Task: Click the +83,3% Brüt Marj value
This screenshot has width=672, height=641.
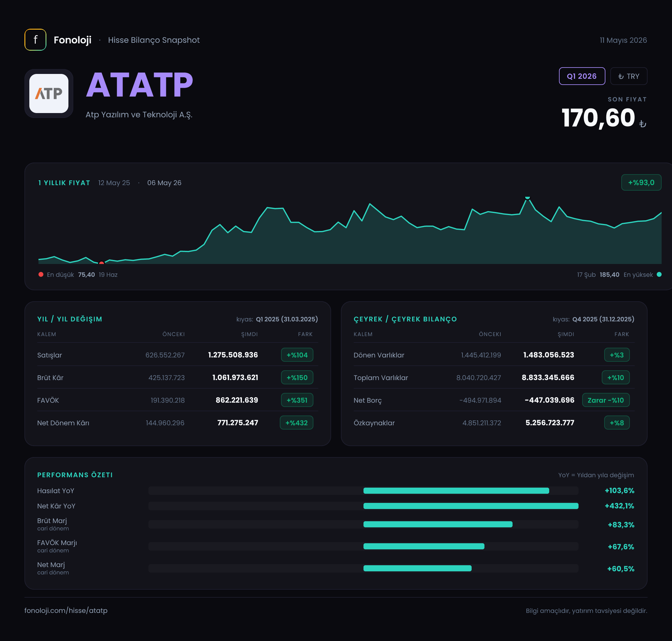Action: coord(621,525)
